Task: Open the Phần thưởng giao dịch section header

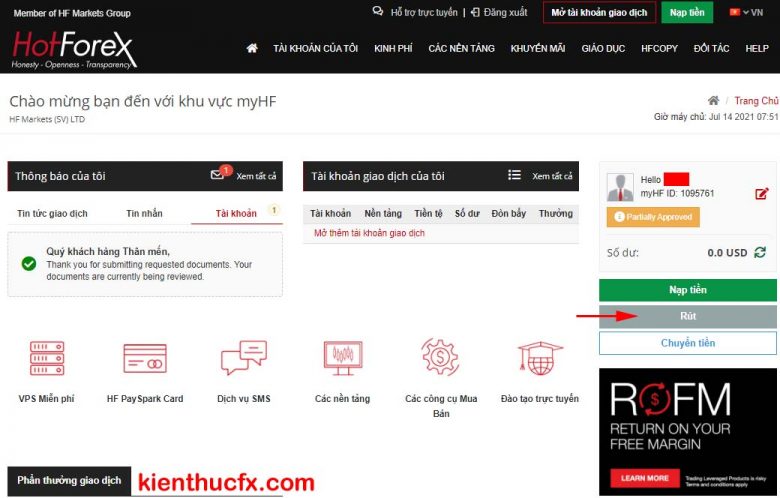Action: [69, 481]
